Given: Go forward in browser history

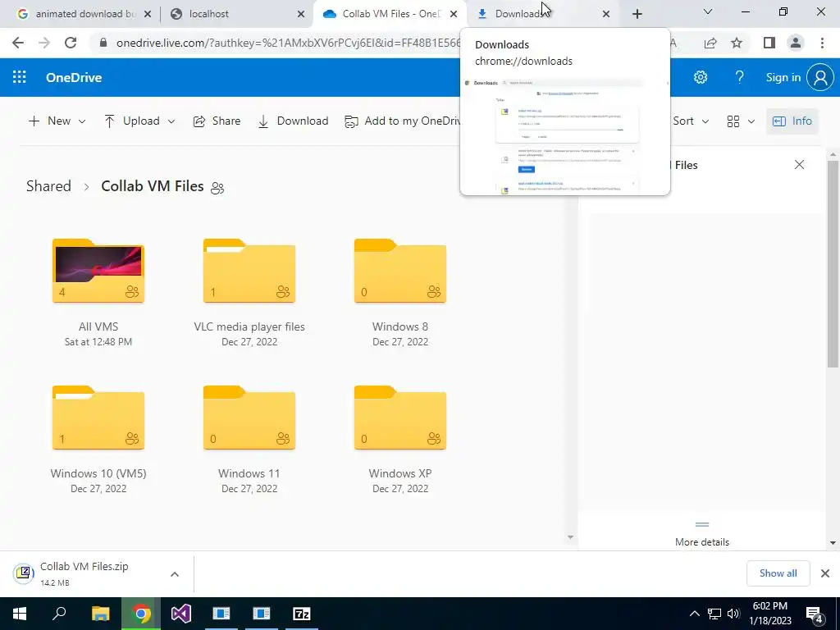Looking at the screenshot, I should click(x=44, y=43).
